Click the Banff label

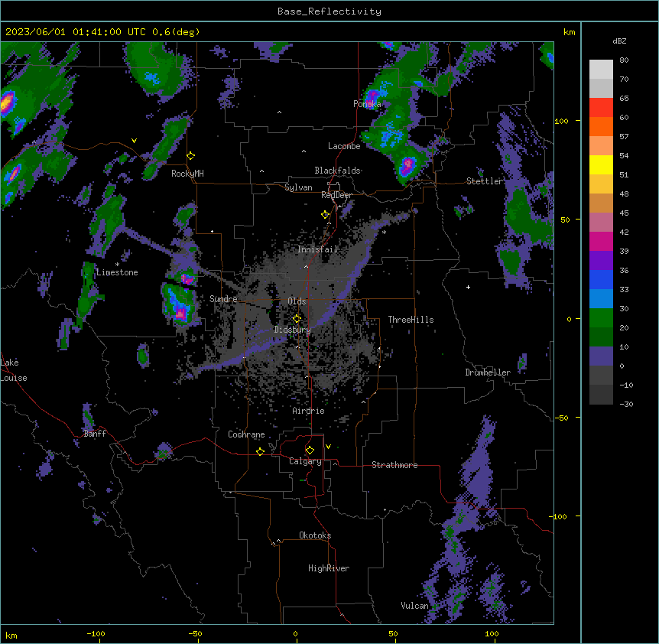point(95,434)
